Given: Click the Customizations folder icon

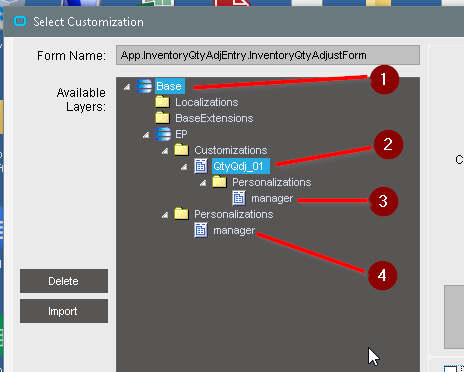Looking at the screenshot, I should (182, 150).
